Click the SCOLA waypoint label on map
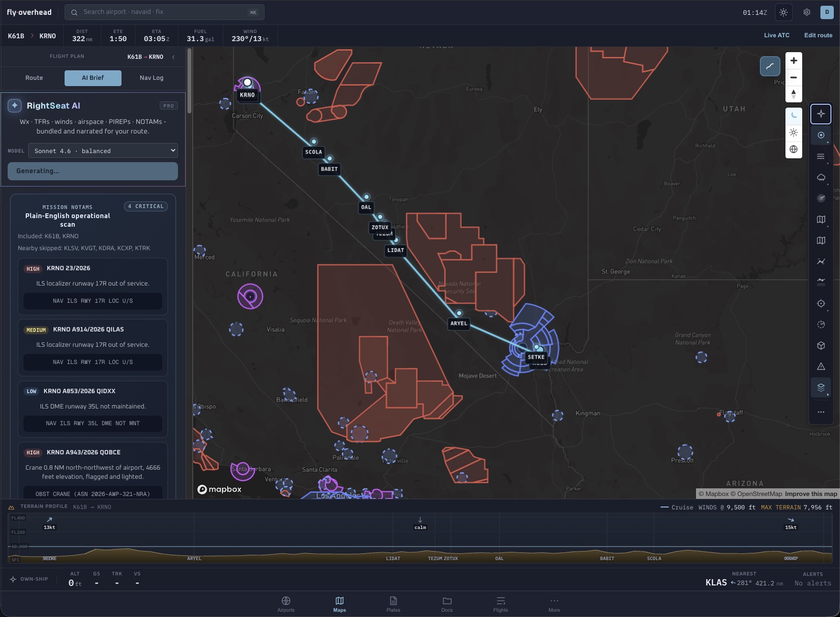Screen dimensions: 840x617 [x=314, y=152]
